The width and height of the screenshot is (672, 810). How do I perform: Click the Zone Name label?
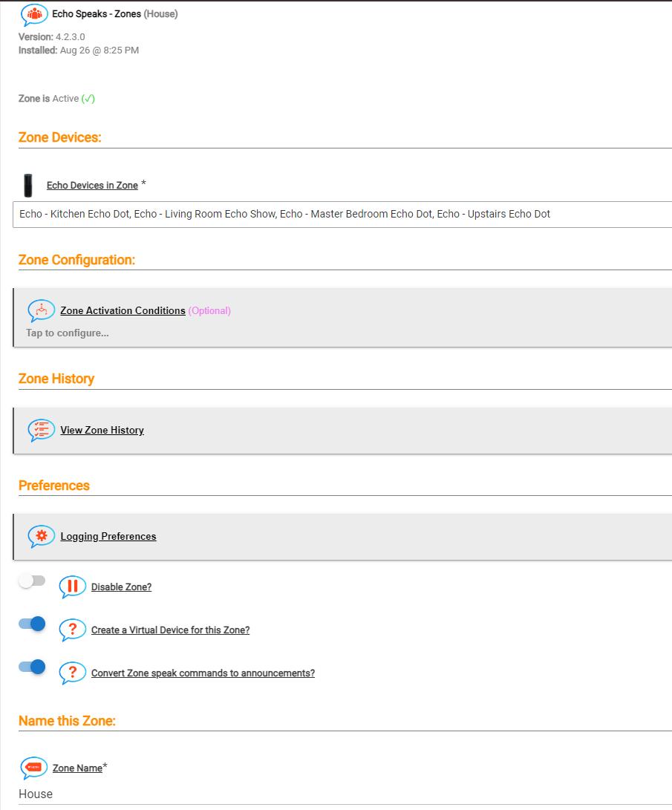77,768
